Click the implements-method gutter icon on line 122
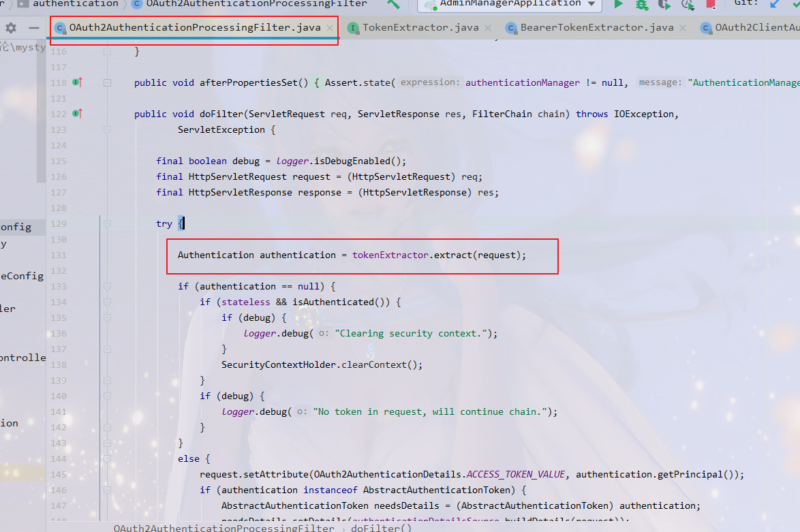This screenshot has height=532, width=800. (x=77, y=114)
